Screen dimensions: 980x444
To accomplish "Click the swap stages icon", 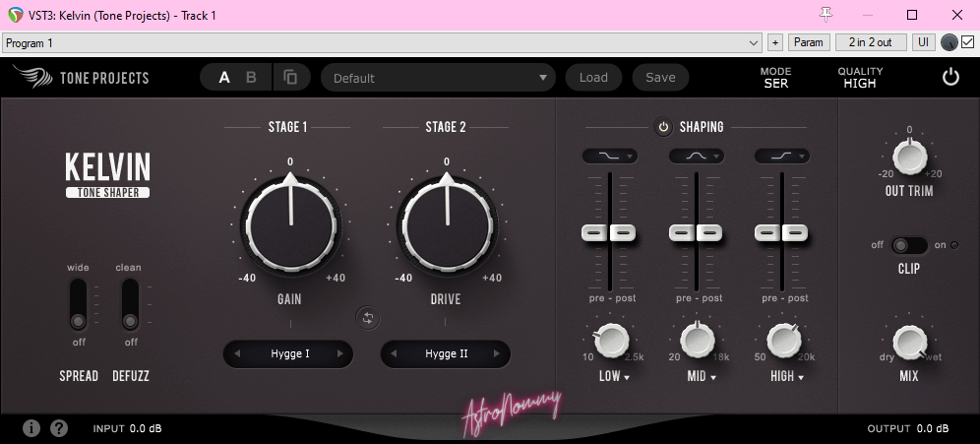I will (368, 317).
